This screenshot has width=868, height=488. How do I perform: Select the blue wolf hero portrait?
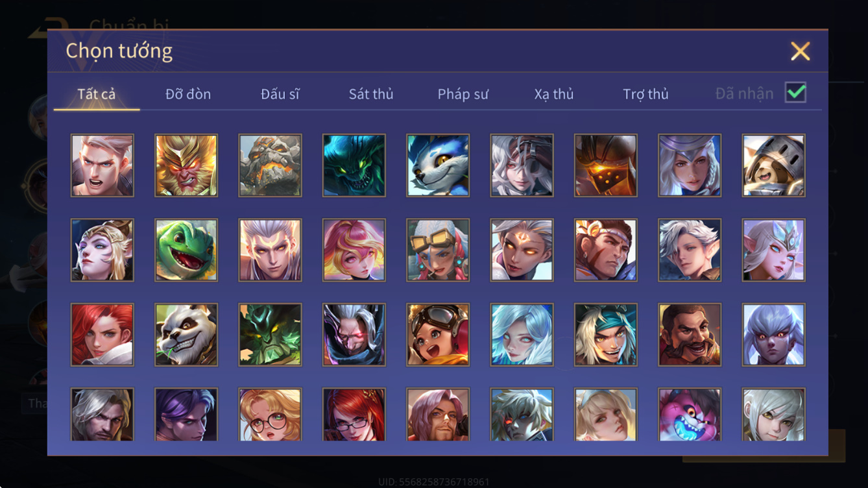[438, 165]
